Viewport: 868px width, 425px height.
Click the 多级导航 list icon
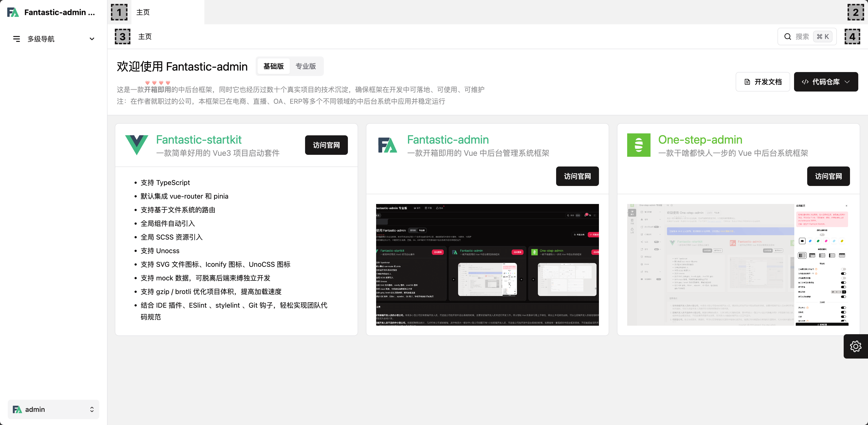click(16, 39)
